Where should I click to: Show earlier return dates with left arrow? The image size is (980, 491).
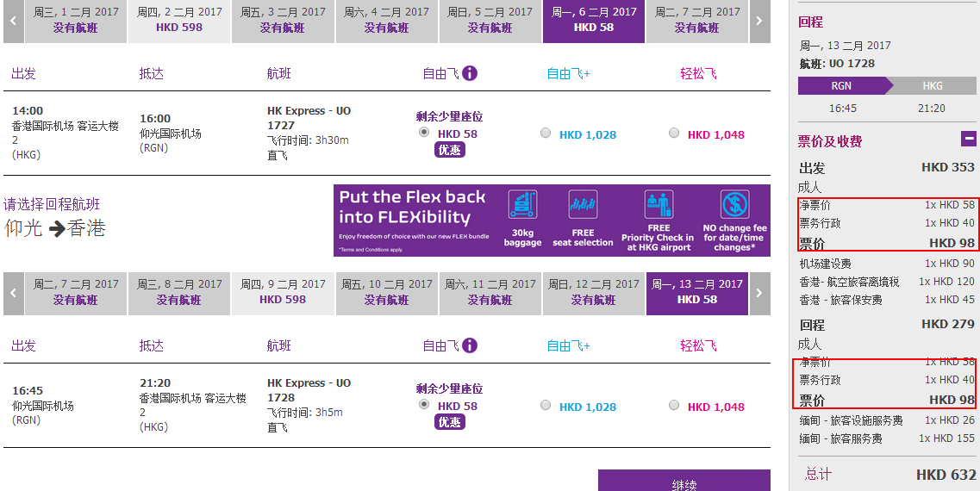click(x=13, y=293)
